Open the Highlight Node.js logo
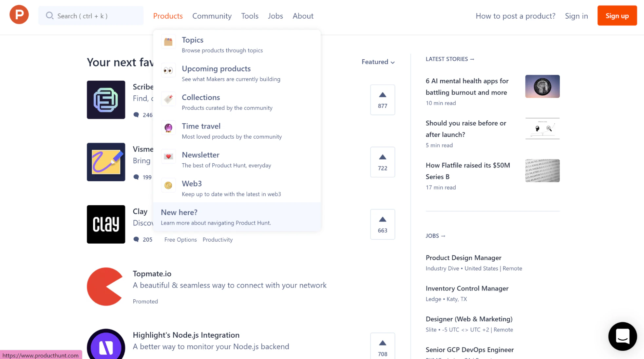 (106, 344)
